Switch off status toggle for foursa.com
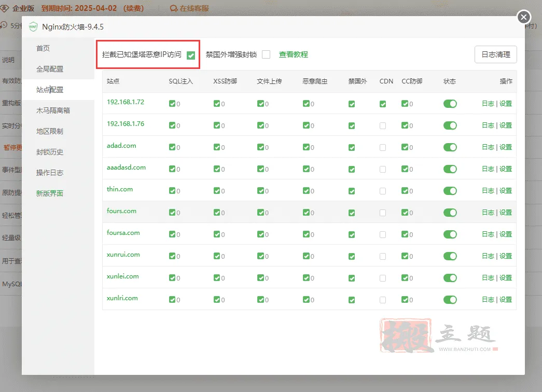 point(450,234)
